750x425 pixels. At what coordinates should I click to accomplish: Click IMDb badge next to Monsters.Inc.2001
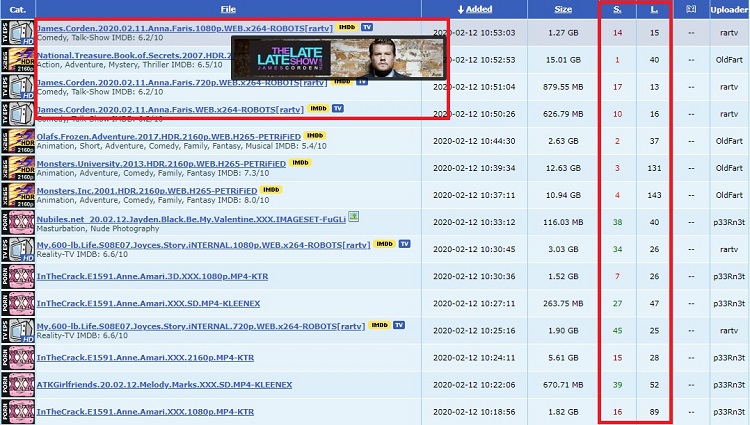(271, 190)
